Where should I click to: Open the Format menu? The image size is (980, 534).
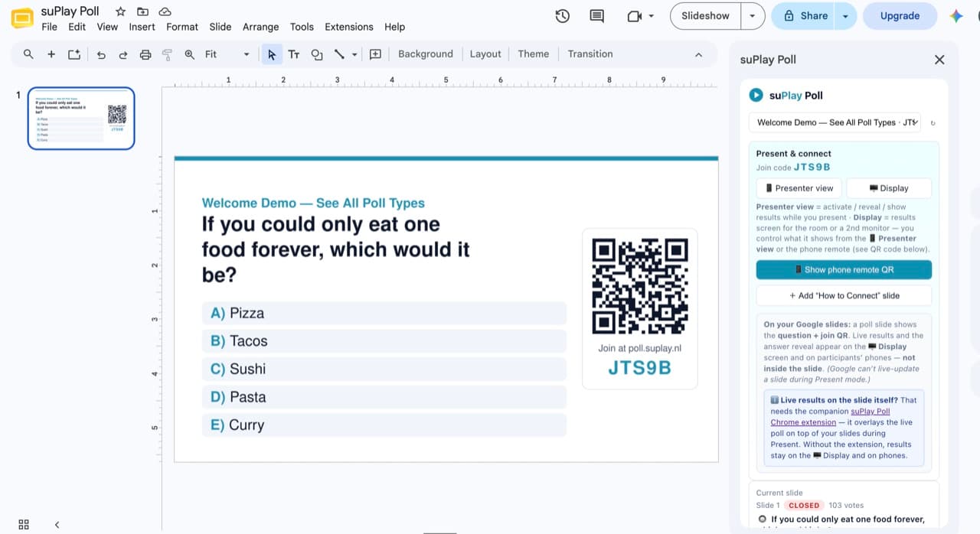[182, 27]
